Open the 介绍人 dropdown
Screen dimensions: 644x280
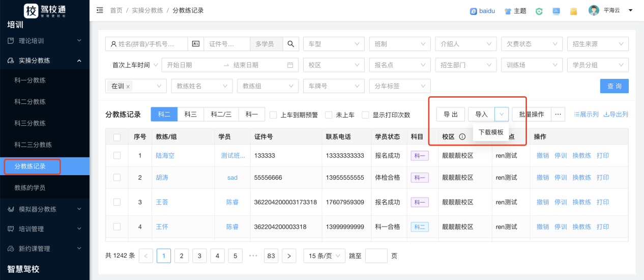pyautogui.click(x=466, y=44)
